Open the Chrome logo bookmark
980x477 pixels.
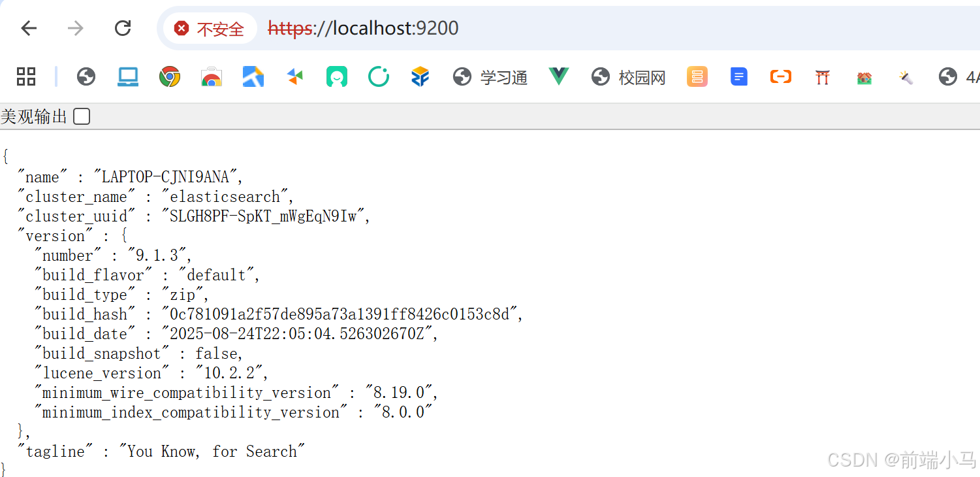tap(170, 77)
